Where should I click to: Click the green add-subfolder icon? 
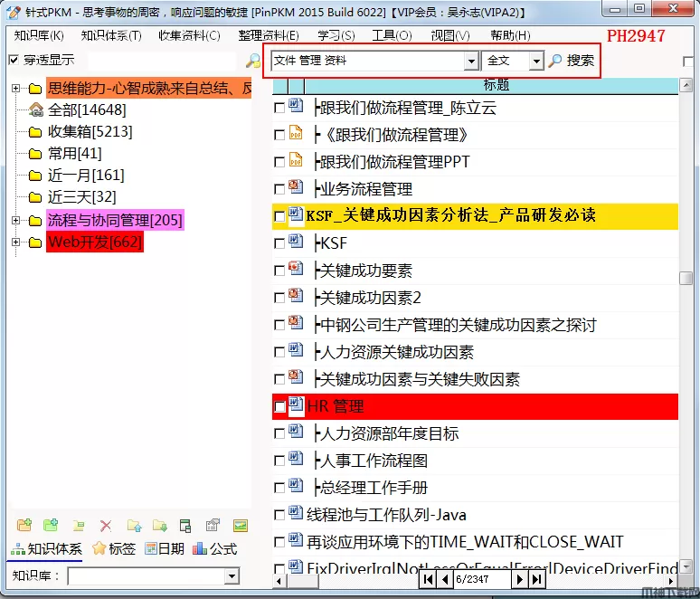click(51, 526)
